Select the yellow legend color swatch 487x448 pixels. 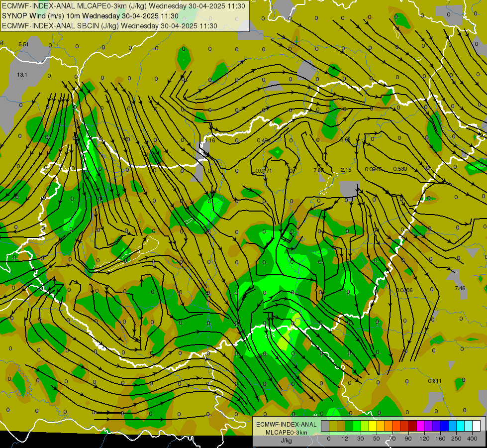click(373, 426)
